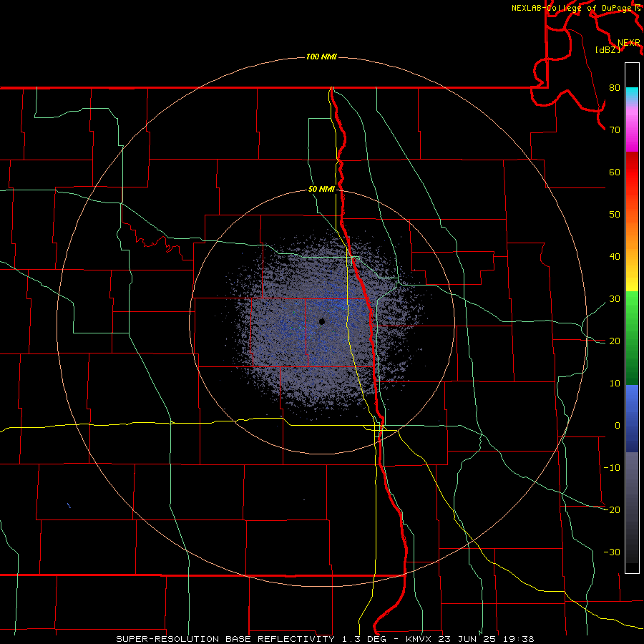Click the -10 value on the color scale
Screen dimensions: 644x644
[612, 468]
